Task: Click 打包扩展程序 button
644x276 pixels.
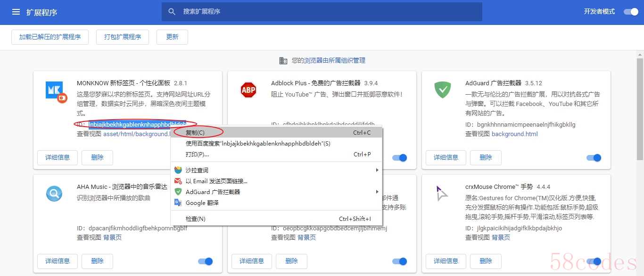Action: (x=123, y=37)
